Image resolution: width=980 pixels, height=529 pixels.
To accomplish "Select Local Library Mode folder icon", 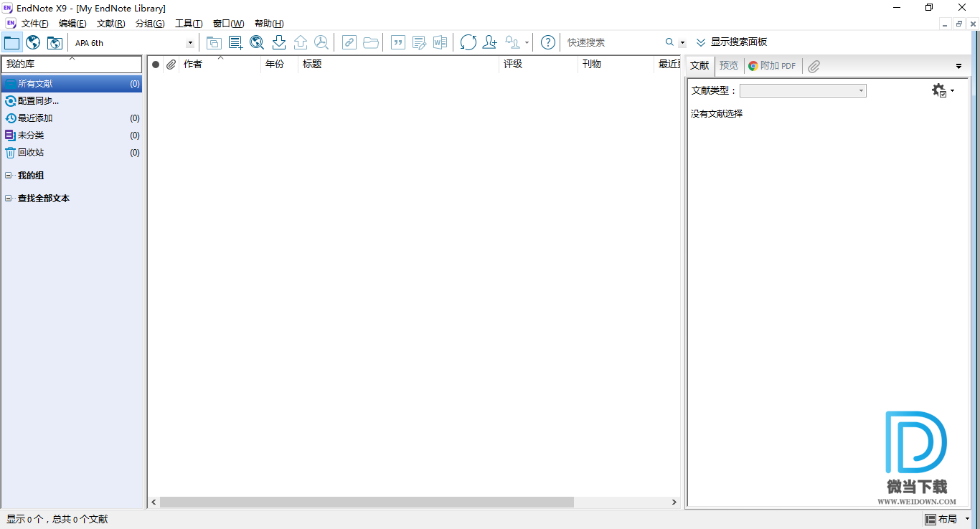I will (11, 42).
